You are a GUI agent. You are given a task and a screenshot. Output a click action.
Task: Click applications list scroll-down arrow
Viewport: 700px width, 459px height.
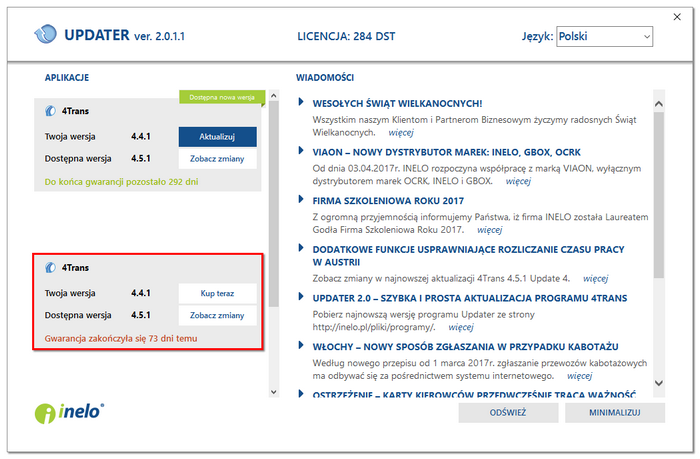(274, 392)
